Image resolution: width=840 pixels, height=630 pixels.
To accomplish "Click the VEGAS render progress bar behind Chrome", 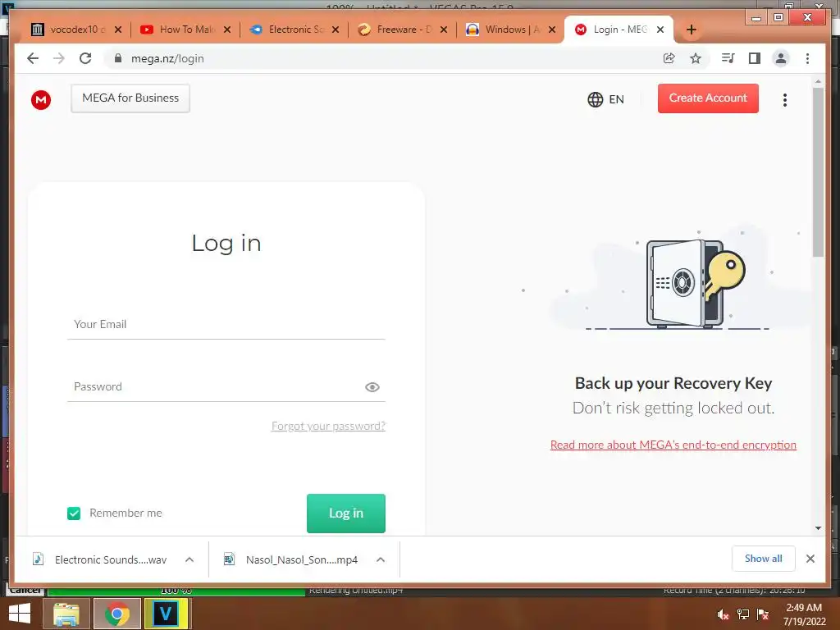I will pos(176,591).
